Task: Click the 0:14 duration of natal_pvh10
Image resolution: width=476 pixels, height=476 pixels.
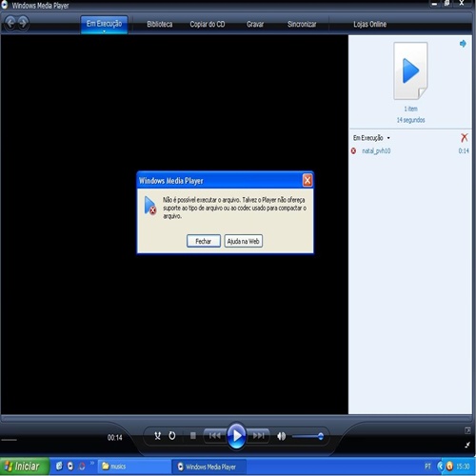Action: click(x=464, y=151)
